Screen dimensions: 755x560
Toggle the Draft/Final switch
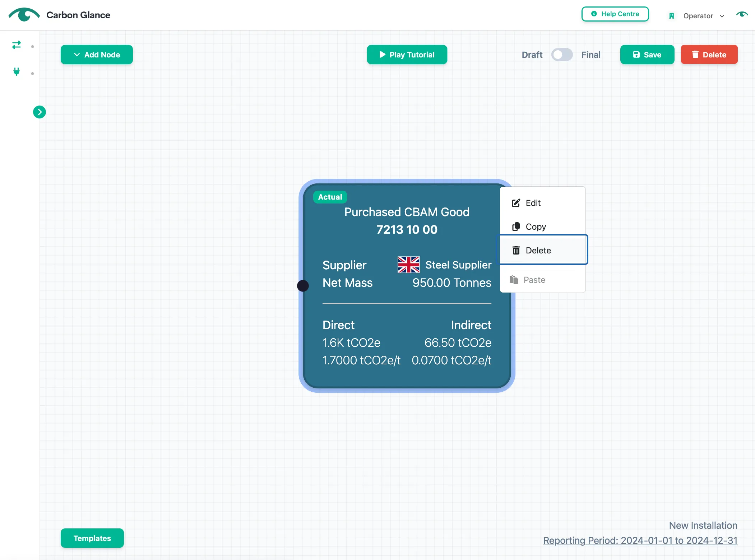click(562, 55)
